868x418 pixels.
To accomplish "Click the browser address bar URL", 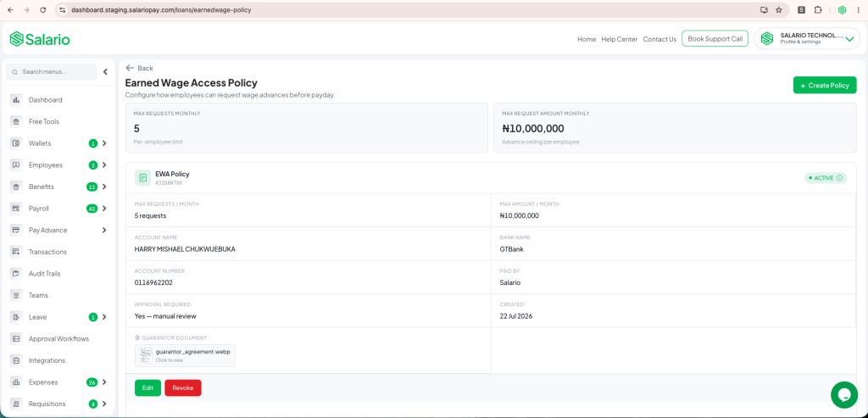I will click(x=161, y=10).
